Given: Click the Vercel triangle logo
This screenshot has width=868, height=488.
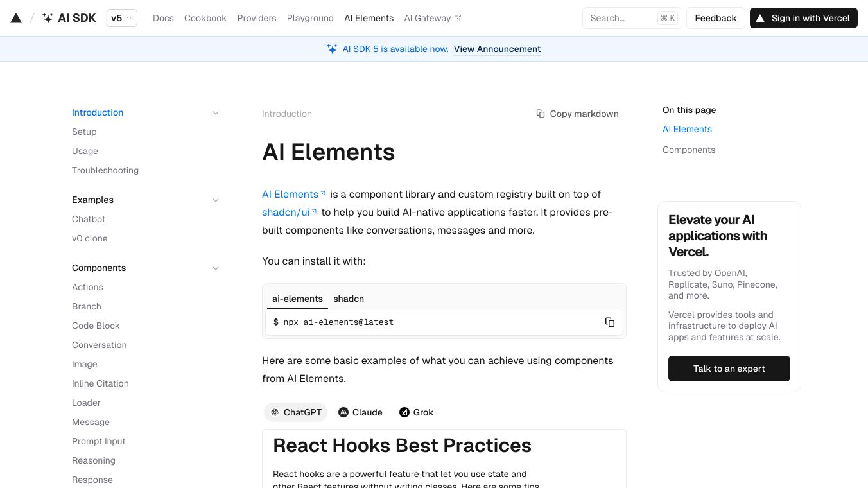Looking at the screenshot, I should (17, 18).
